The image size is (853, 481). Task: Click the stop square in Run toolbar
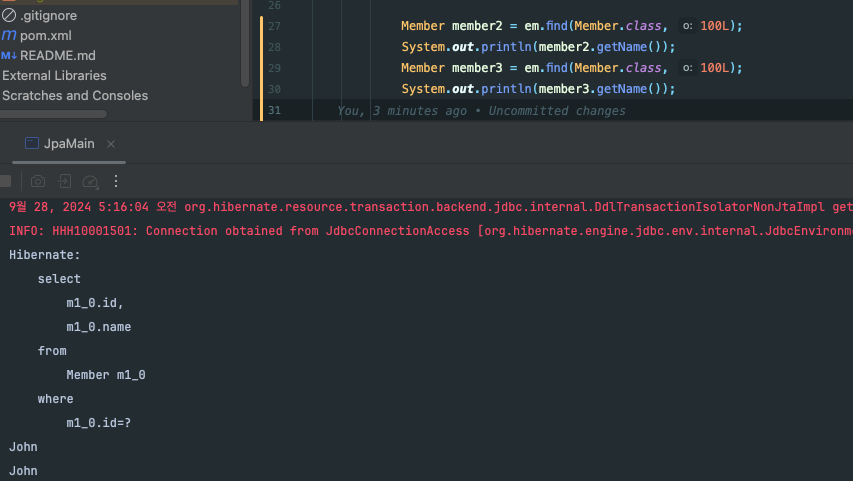click(x=5, y=181)
